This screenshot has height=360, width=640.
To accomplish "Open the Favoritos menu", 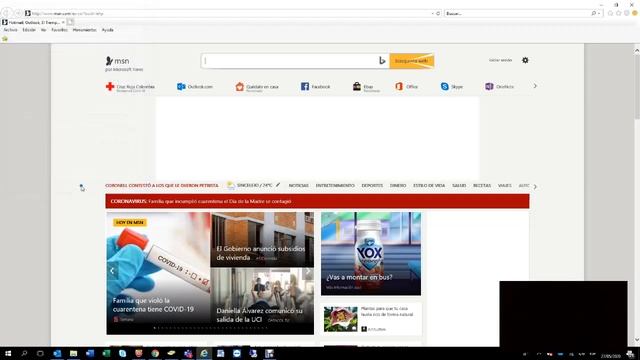I will click(60, 30).
